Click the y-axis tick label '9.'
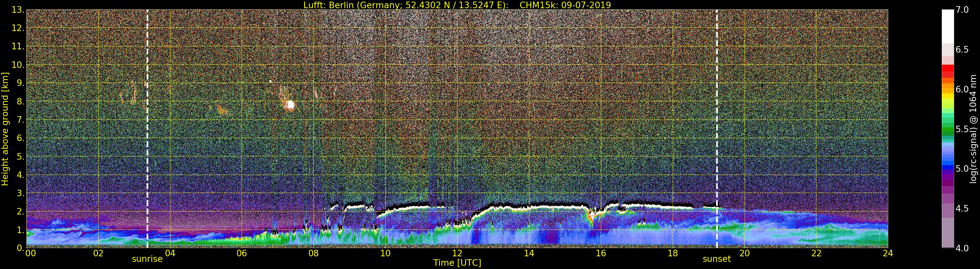Screen dimensions: 980x269 [x=21, y=83]
